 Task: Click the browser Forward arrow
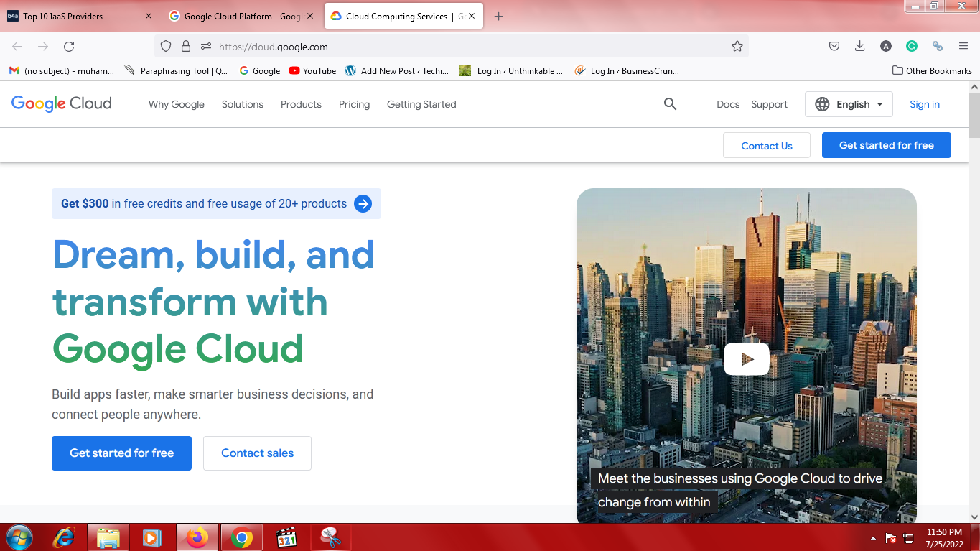click(x=43, y=46)
